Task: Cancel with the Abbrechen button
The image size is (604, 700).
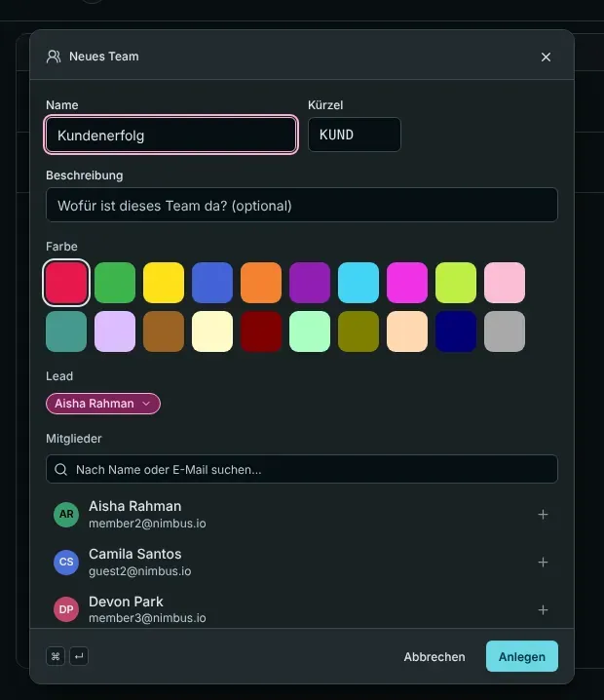Action: 434,657
